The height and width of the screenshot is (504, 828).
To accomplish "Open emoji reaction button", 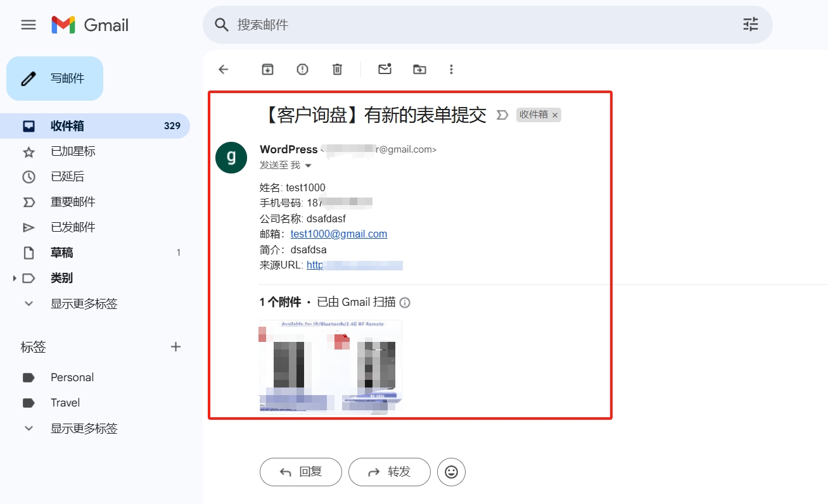I will (451, 472).
